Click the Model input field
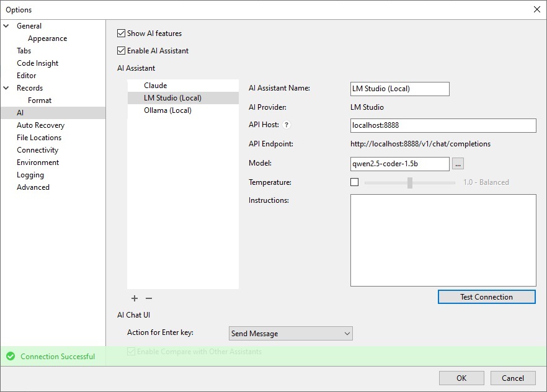This screenshot has height=392, width=547. click(x=400, y=164)
